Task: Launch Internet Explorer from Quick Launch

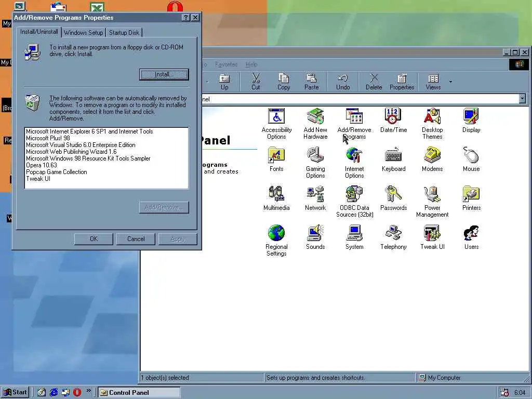Action: 54,392
